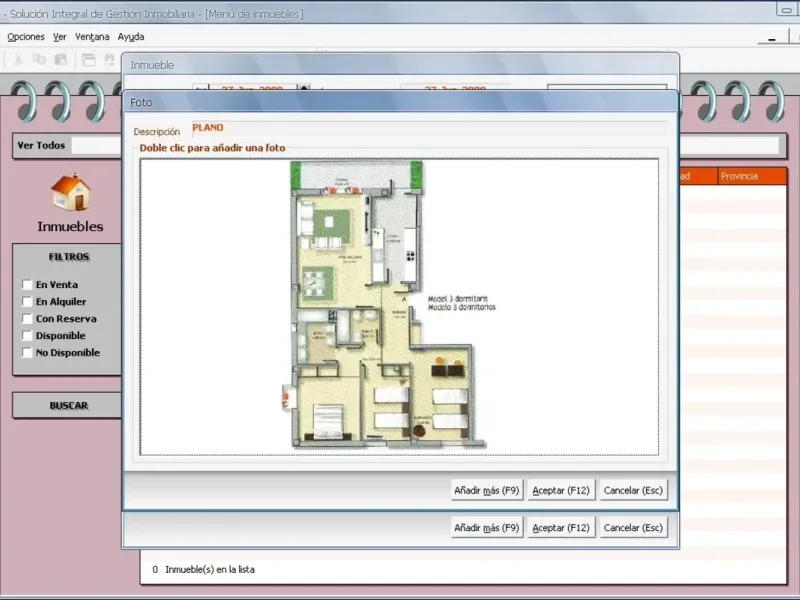Toggle the Con Reserva checkbox
800x600 pixels.
28,318
